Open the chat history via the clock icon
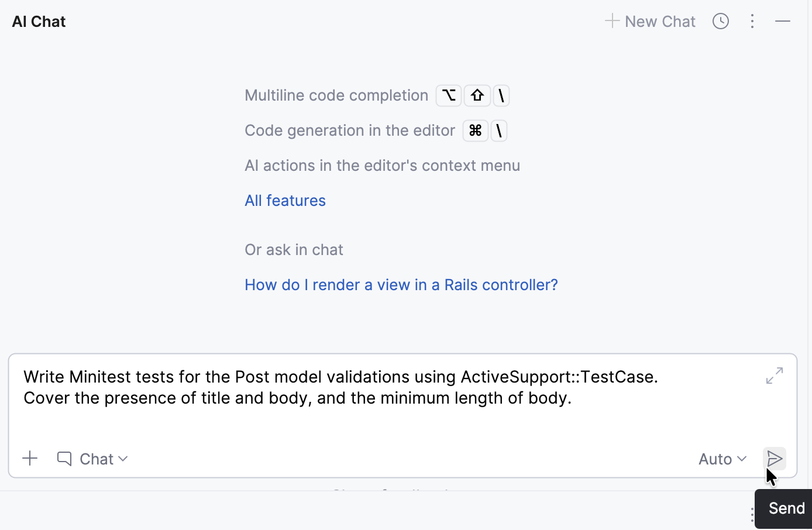 (x=720, y=21)
